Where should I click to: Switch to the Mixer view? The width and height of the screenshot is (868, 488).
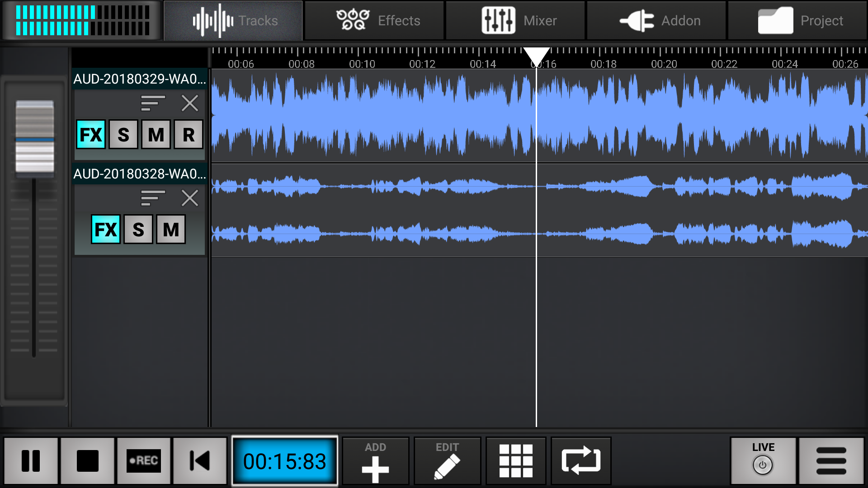pos(515,20)
